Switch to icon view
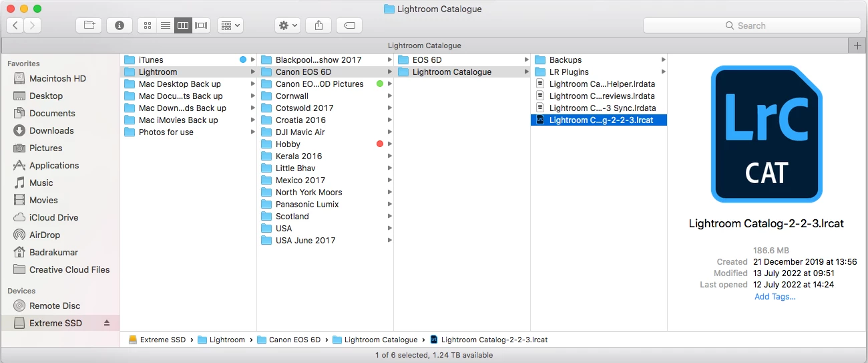The height and width of the screenshot is (363, 868). [x=148, y=25]
